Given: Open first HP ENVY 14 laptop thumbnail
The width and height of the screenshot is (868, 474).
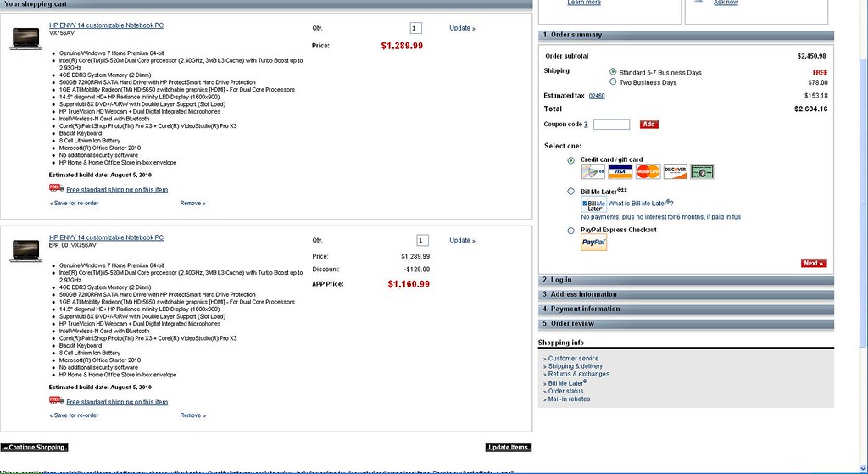Looking at the screenshot, I should click(26, 38).
